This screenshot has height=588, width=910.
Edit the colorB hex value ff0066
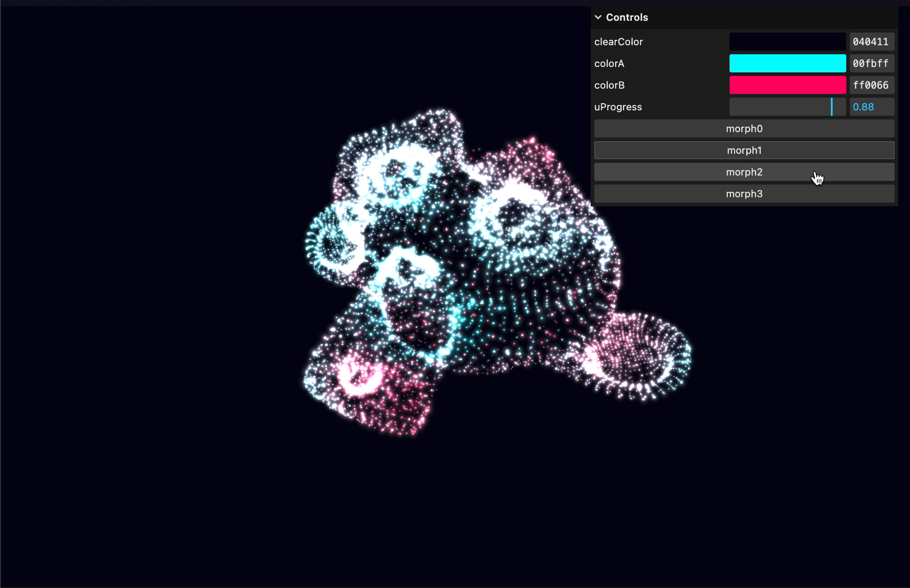click(872, 85)
